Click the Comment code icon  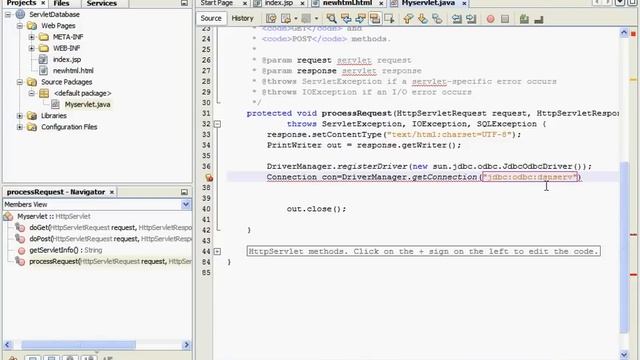(524, 19)
